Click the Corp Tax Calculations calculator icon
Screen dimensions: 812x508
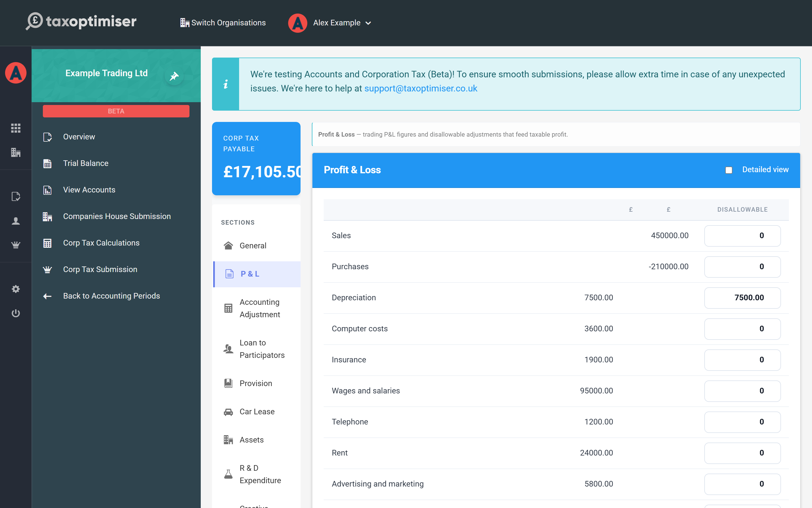click(x=47, y=243)
